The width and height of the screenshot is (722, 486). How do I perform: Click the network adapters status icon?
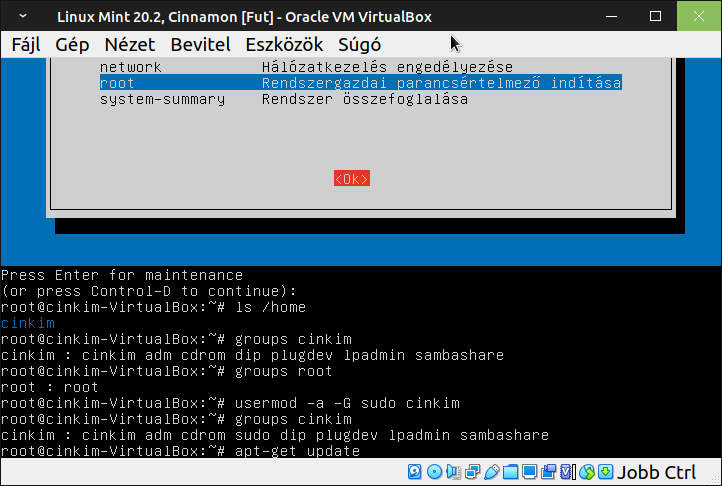472,472
